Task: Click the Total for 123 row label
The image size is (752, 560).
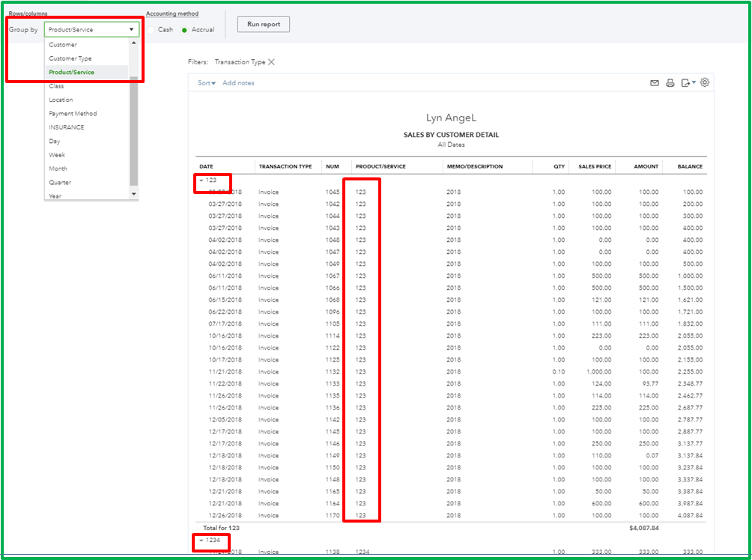Action: (x=221, y=528)
